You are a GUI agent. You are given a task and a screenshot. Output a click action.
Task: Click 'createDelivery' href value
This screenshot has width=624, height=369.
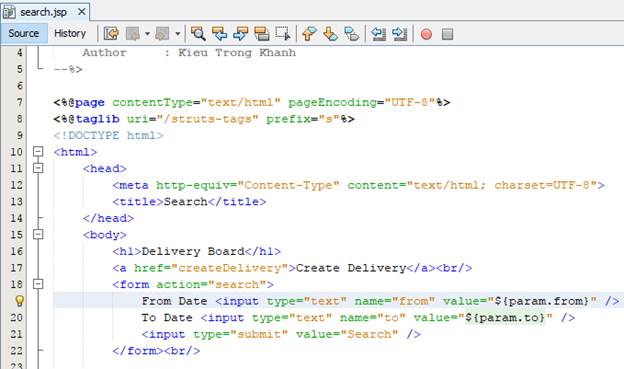(229, 268)
